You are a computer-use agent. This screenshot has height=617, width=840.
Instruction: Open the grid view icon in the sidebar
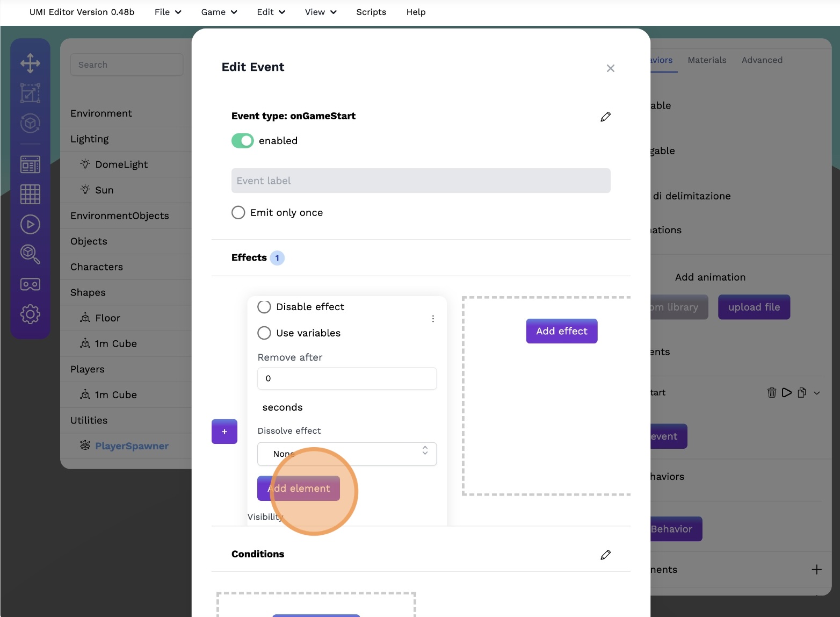click(30, 194)
